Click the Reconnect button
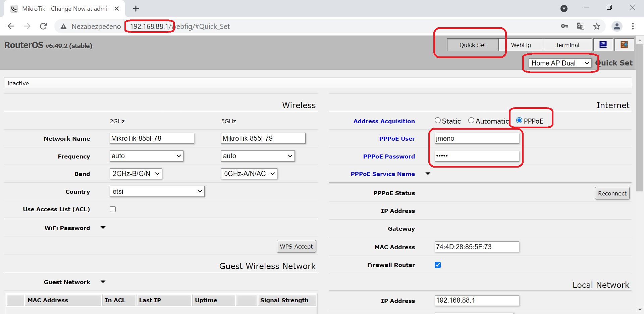Image resolution: width=644 pixels, height=314 pixels. (612, 193)
